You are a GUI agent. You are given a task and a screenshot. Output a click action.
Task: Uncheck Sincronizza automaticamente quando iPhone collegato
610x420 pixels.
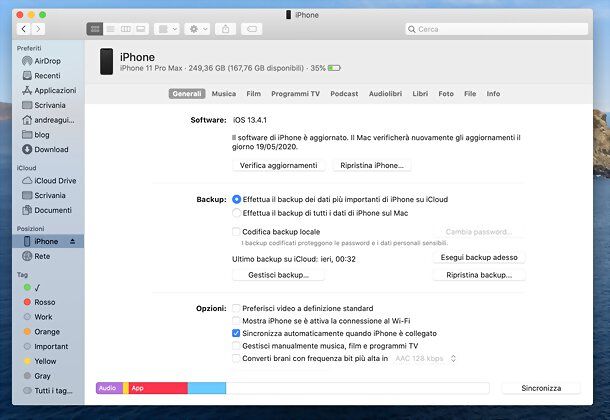(236, 333)
